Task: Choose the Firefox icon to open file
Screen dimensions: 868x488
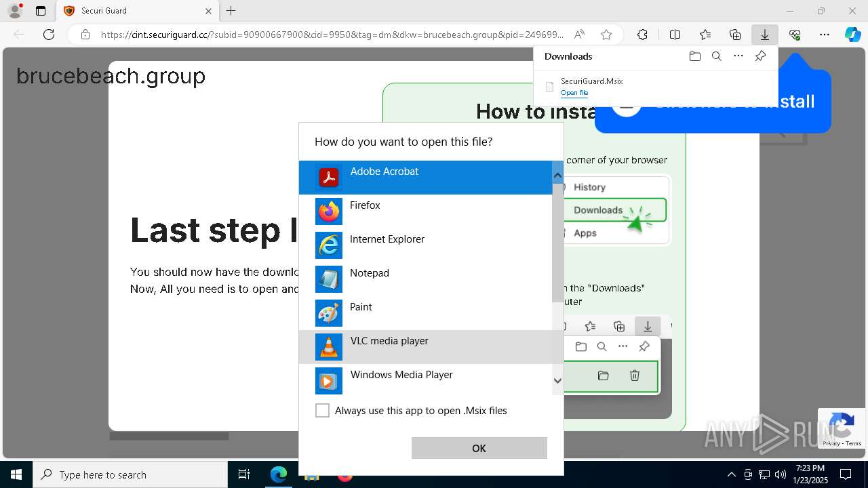Action: click(329, 211)
